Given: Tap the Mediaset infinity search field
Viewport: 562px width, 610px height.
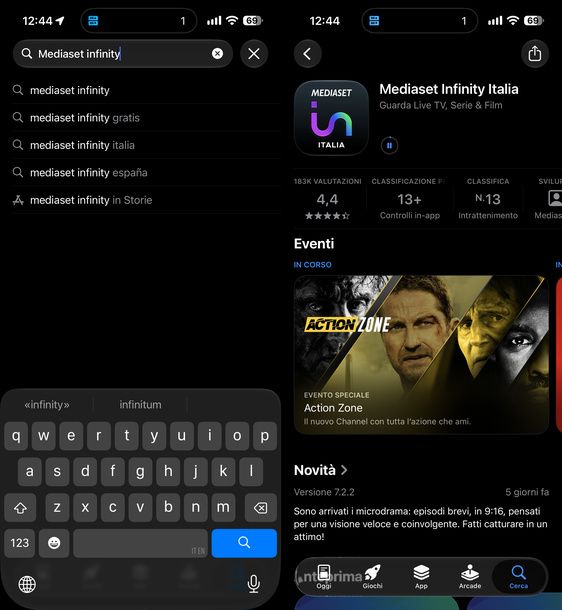Looking at the screenshot, I should tap(123, 54).
